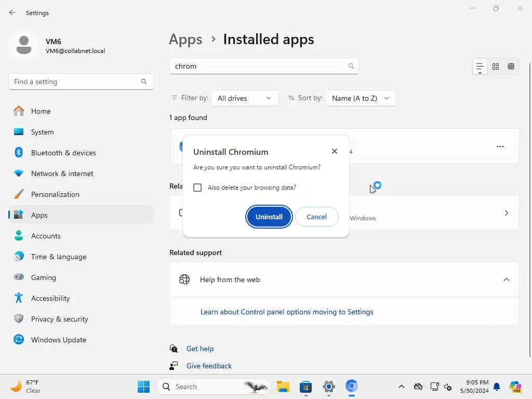Viewport: 532px width, 399px height.
Task: Click the settings page vertical scrollbar
Action: pyautogui.click(x=529, y=210)
